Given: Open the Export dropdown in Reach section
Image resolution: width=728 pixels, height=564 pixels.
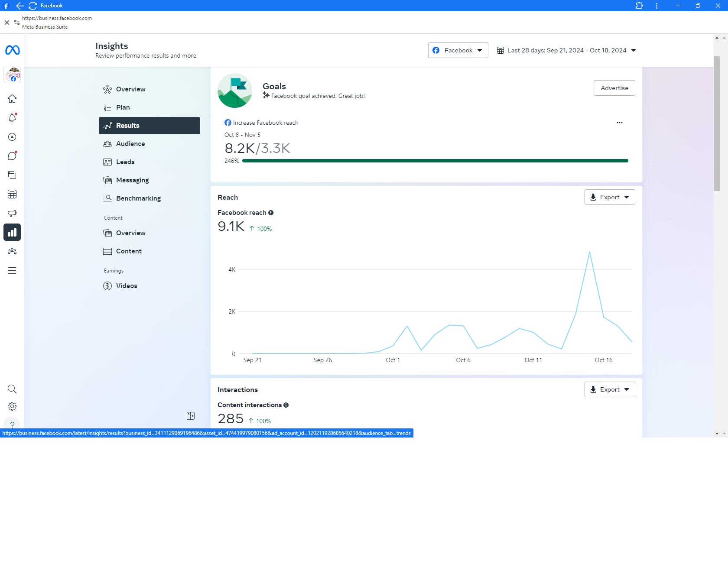Looking at the screenshot, I should [610, 197].
